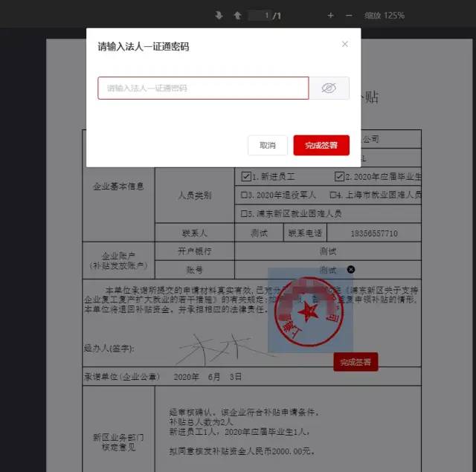Close the password dialog with X
The width and height of the screenshot is (476, 472).
(x=344, y=45)
